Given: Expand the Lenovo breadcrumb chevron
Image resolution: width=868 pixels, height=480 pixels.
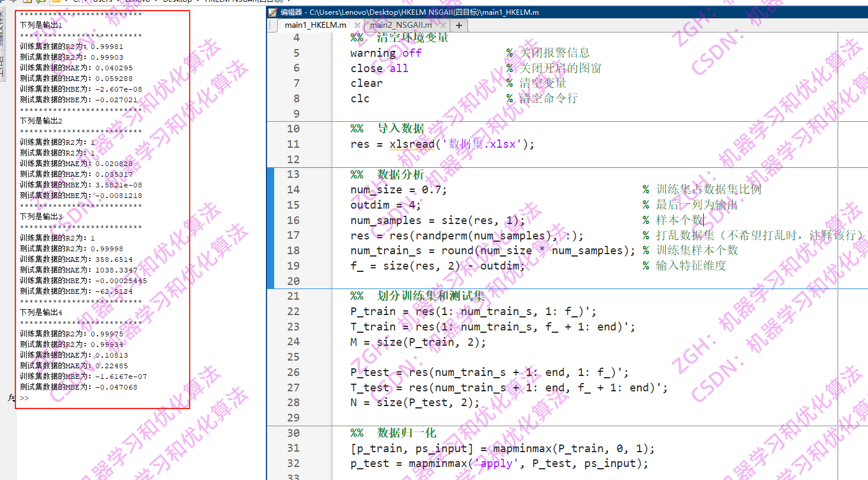Looking at the screenshot, I should [x=154, y=2].
